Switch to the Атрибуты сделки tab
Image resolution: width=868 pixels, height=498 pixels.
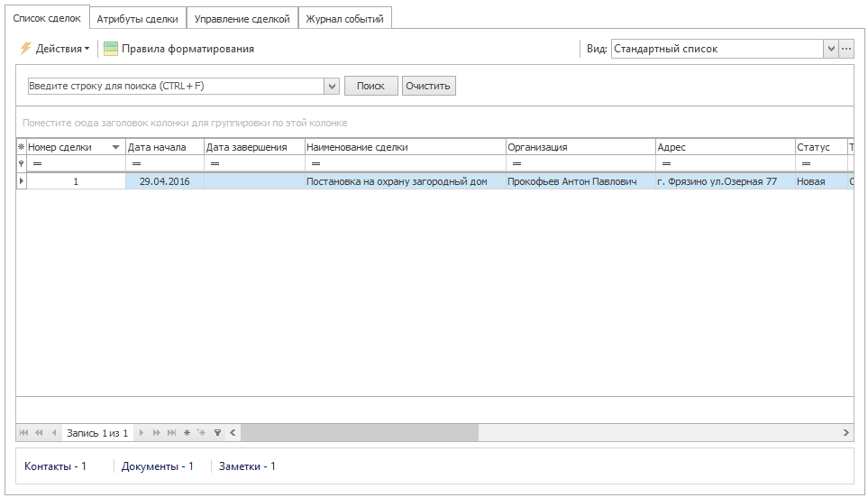pyautogui.click(x=138, y=19)
